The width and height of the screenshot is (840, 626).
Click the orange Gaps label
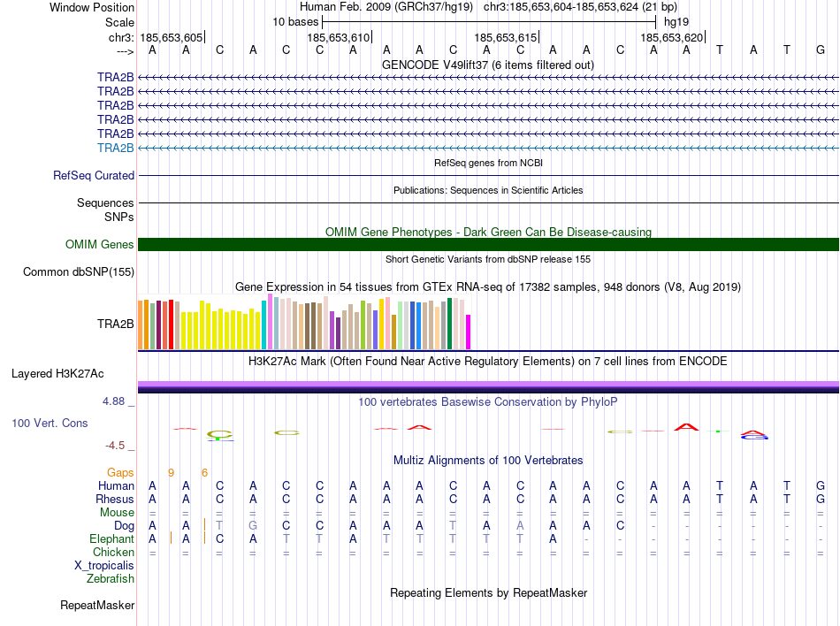(120, 472)
